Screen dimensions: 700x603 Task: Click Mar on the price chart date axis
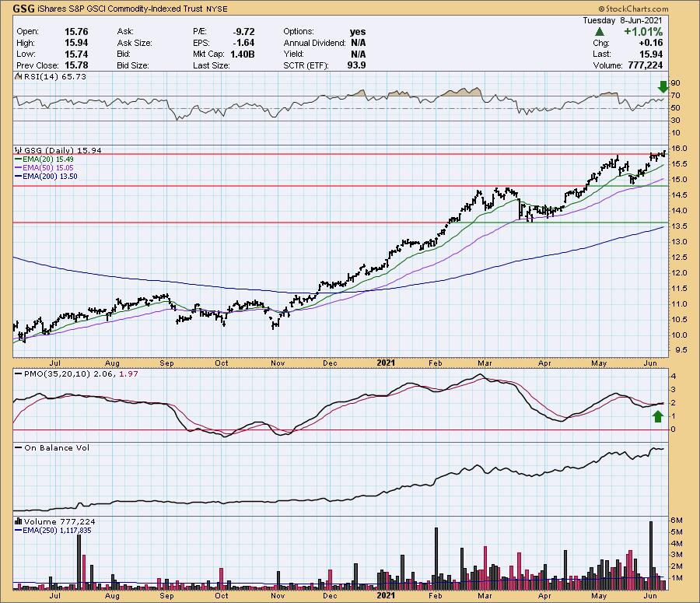(x=485, y=363)
